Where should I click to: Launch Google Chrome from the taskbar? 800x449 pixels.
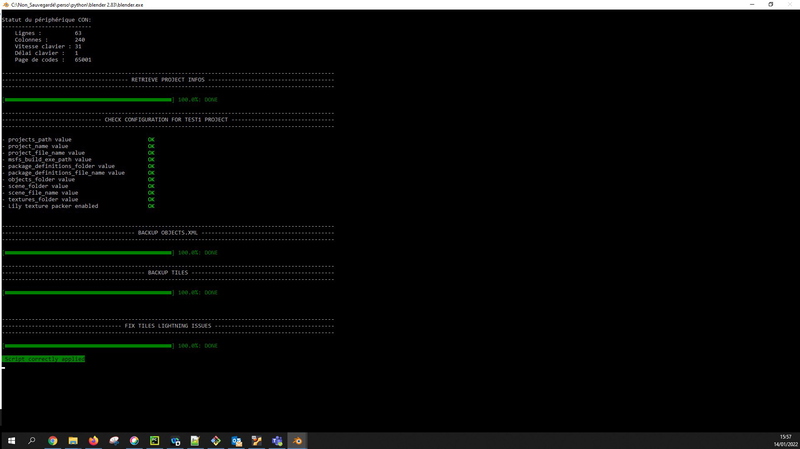[x=52, y=440]
